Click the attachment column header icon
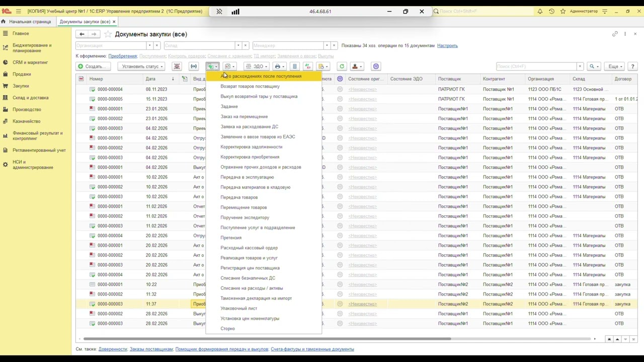The width and height of the screenshot is (644, 362). [185, 78]
